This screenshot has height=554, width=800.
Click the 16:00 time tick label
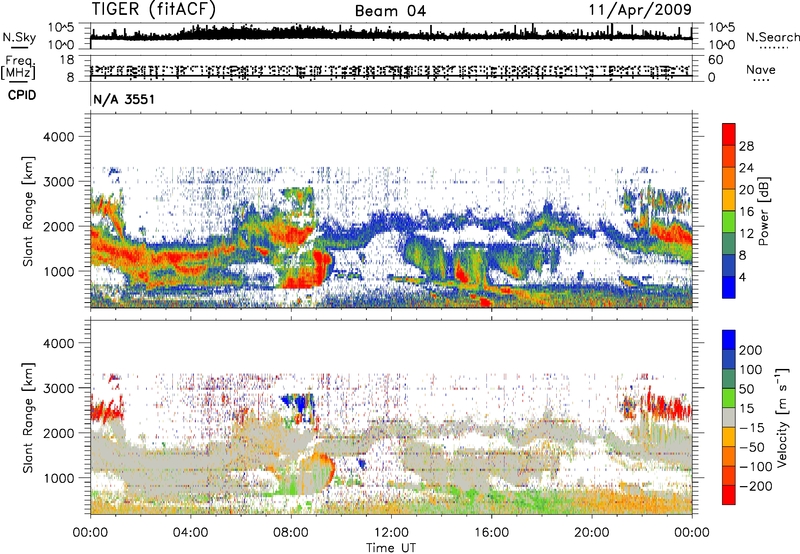click(491, 533)
